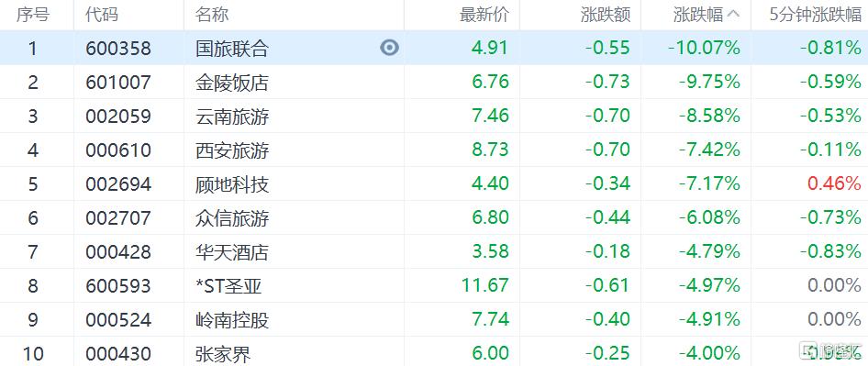Open stock 众信旅游
The height and width of the screenshot is (366, 868).
coord(232,218)
